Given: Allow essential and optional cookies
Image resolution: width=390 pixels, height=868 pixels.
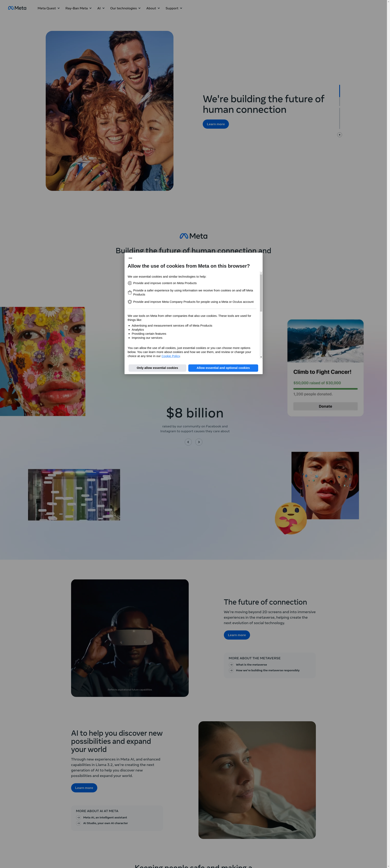Looking at the screenshot, I should pos(223,368).
